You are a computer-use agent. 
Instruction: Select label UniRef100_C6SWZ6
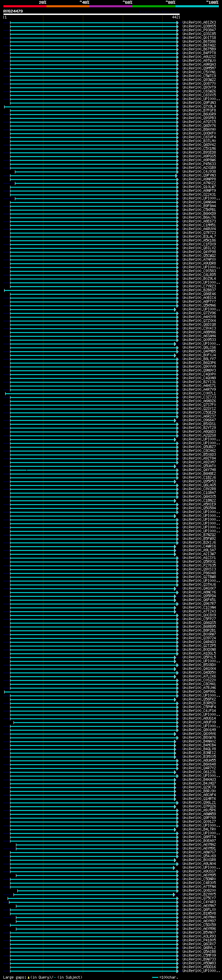tap(199, 91)
